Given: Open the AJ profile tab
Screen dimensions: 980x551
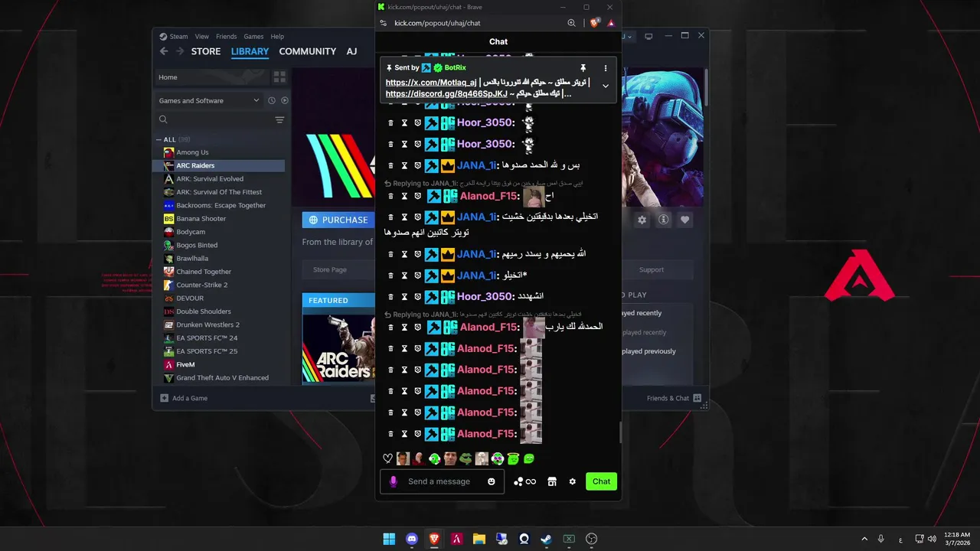Looking at the screenshot, I should pos(351,51).
